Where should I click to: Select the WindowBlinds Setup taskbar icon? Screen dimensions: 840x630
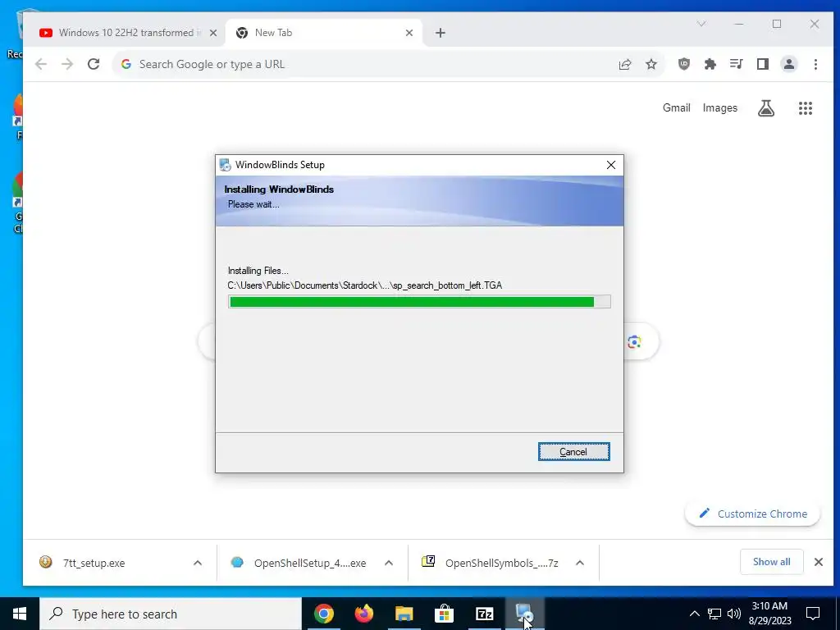pos(524,614)
